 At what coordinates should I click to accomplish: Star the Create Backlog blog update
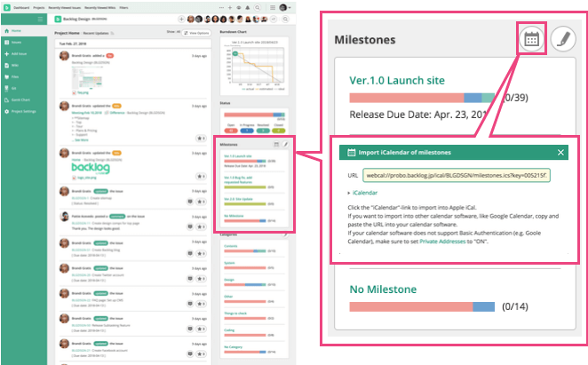point(201,254)
